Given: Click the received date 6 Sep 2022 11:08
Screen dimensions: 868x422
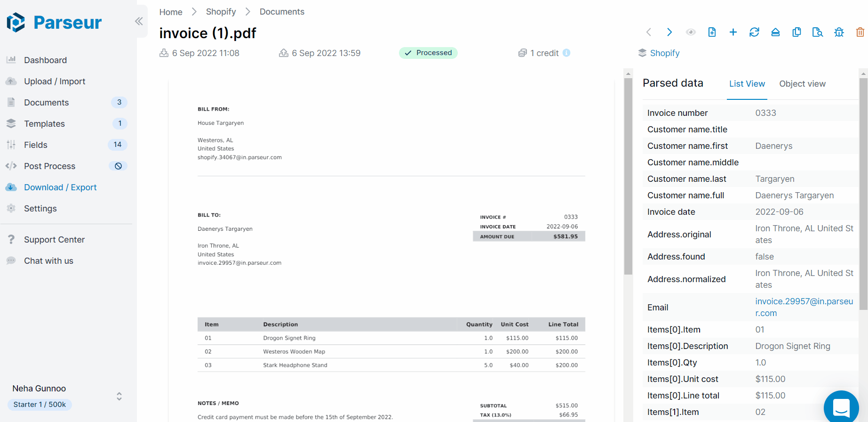Looking at the screenshot, I should pyautogui.click(x=206, y=53).
